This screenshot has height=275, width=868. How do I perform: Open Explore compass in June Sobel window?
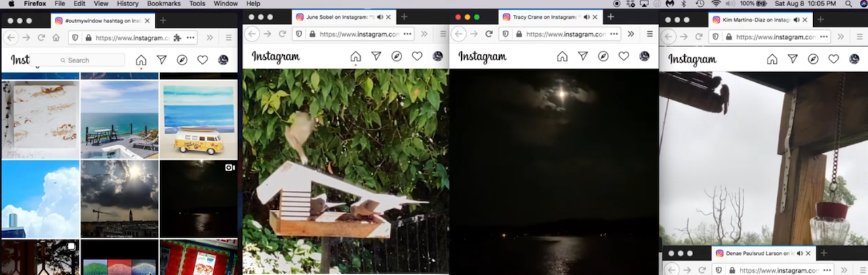[x=397, y=56]
